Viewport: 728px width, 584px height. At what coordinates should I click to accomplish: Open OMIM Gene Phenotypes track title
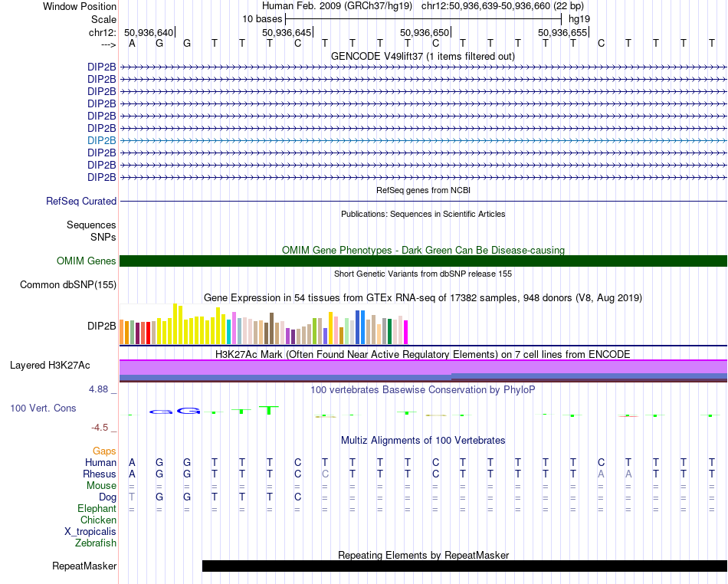(x=423, y=250)
